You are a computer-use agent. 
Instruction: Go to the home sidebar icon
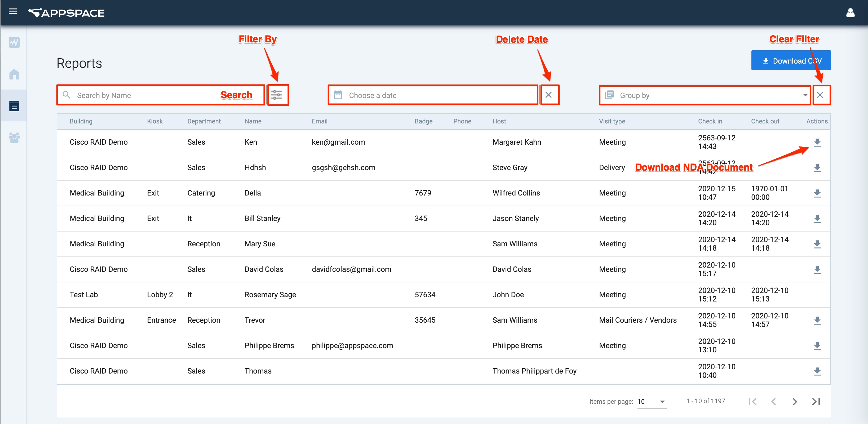coord(14,74)
